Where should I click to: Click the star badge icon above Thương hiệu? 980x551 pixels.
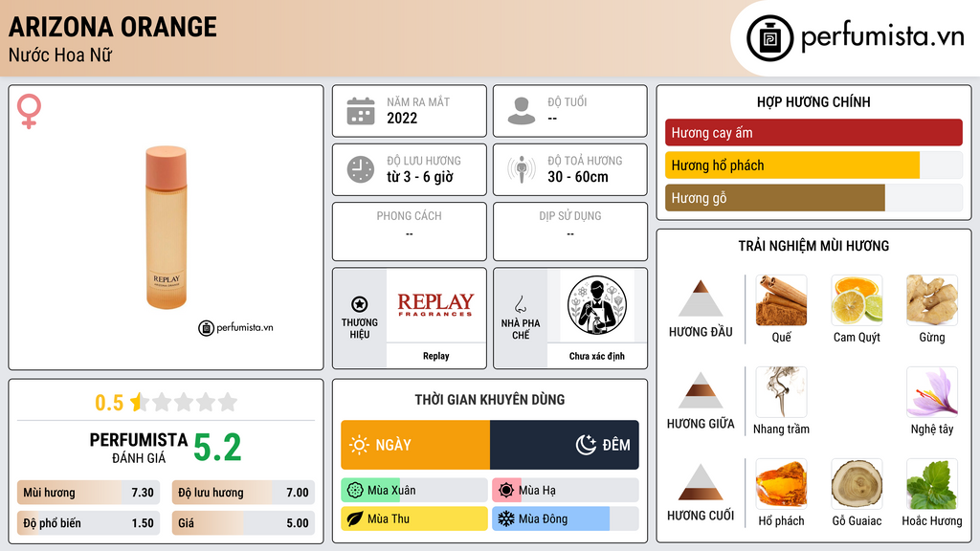(360, 304)
